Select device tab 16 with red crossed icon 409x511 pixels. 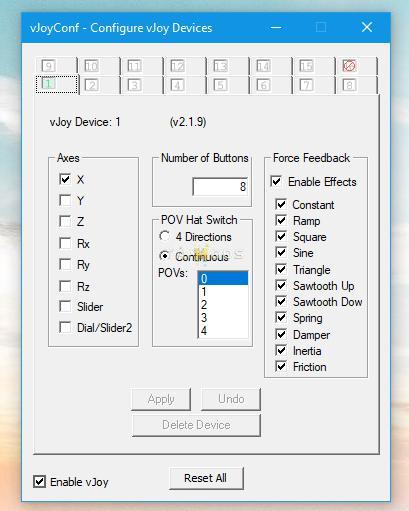[349, 66]
